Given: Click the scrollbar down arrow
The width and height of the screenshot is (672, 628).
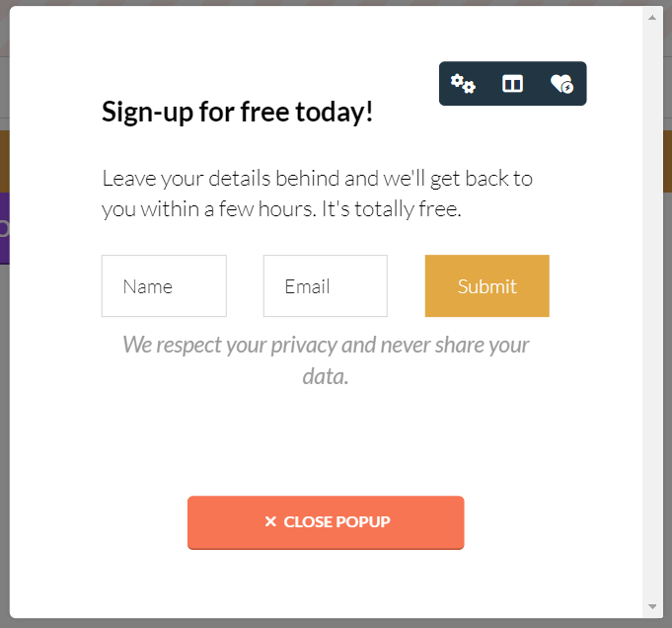Looking at the screenshot, I should [652, 606].
